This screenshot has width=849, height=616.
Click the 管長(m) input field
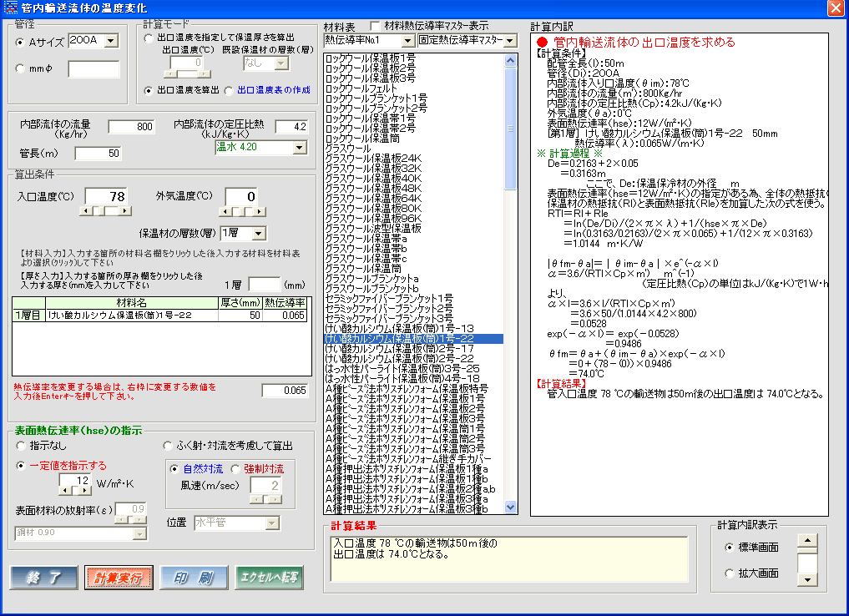pyautogui.click(x=98, y=154)
